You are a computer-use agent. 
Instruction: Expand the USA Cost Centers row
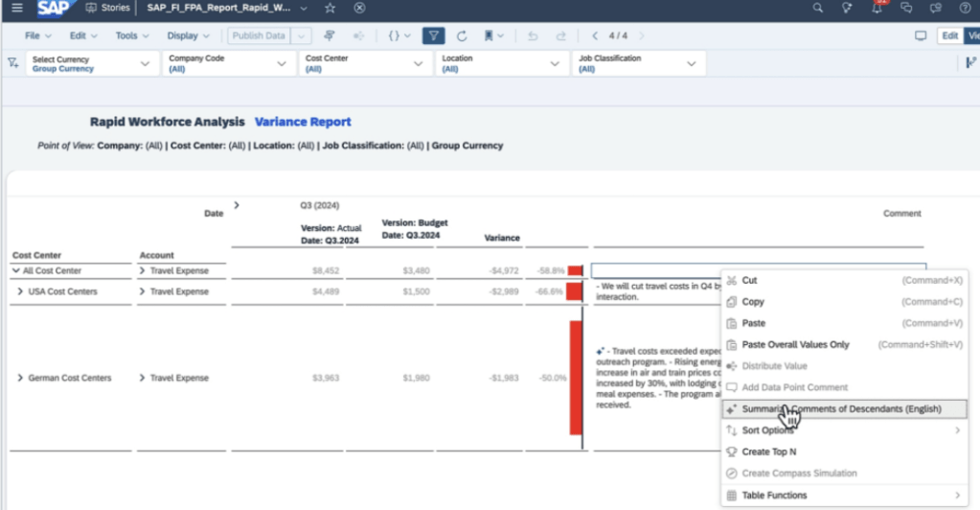[19, 291]
